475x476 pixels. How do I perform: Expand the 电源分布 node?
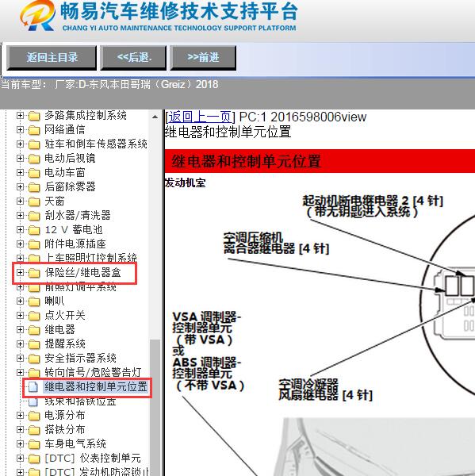pos(20,415)
